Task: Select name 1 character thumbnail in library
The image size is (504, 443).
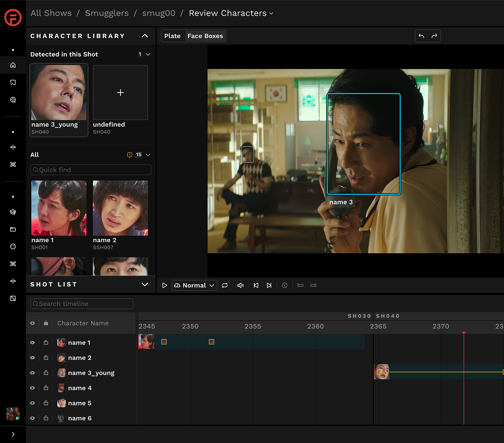Action: tap(59, 208)
